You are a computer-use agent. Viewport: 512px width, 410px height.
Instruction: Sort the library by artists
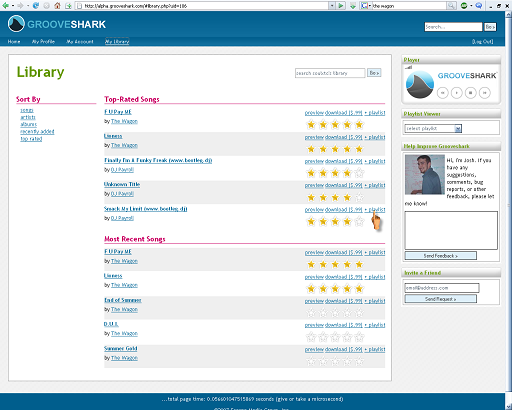(x=28, y=117)
